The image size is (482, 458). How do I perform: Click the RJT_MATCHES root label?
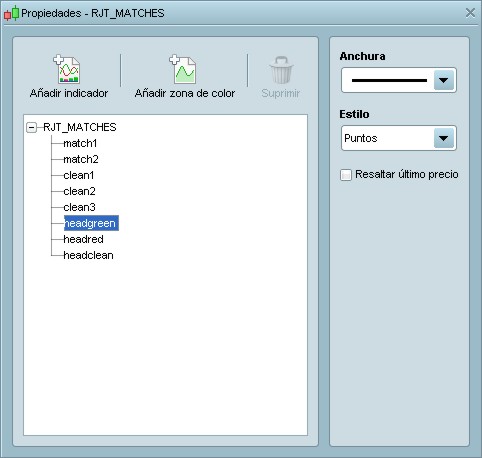coord(80,127)
